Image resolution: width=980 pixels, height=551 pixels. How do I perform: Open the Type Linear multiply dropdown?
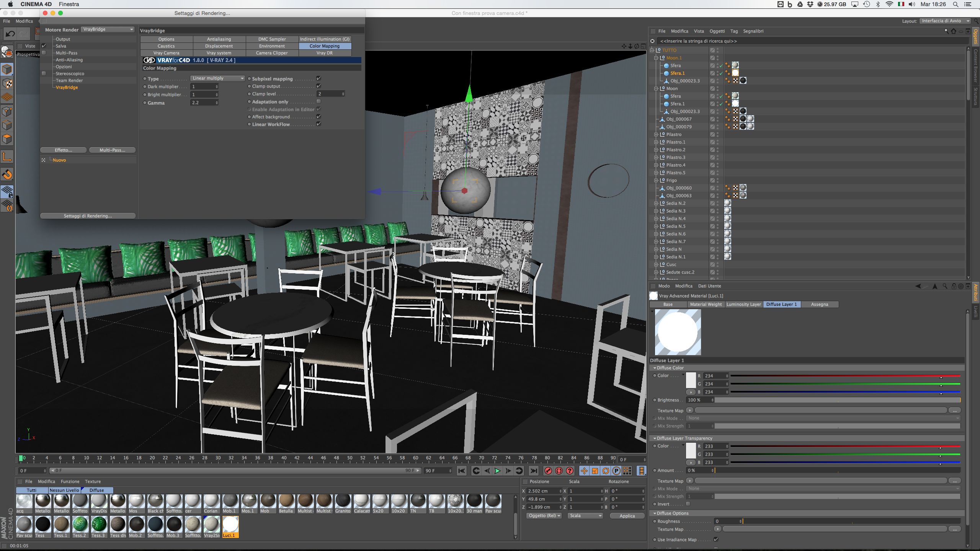click(x=217, y=78)
